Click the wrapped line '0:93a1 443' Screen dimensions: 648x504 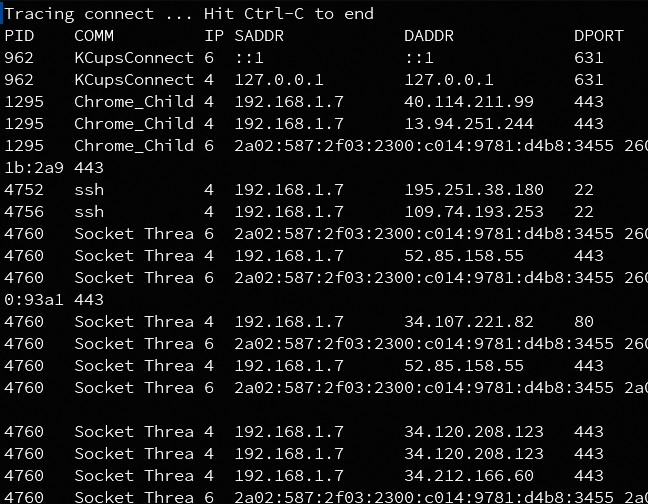click(54, 300)
